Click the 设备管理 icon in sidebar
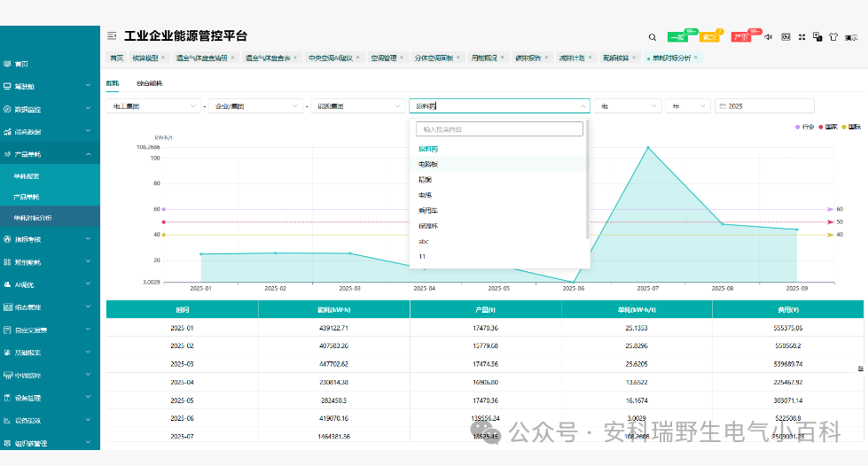This screenshot has width=868, height=466. pyautogui.click(x=7, y=398)
